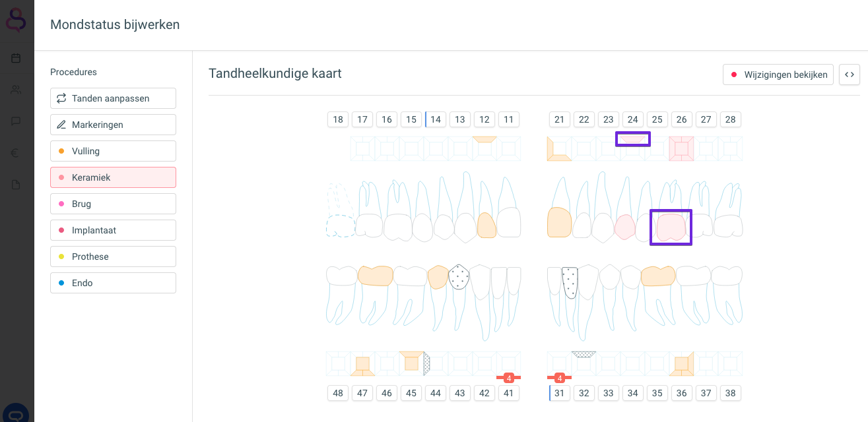
Task: Click Wijzigingen bekijken button
Action: click(x=778, y=75)
